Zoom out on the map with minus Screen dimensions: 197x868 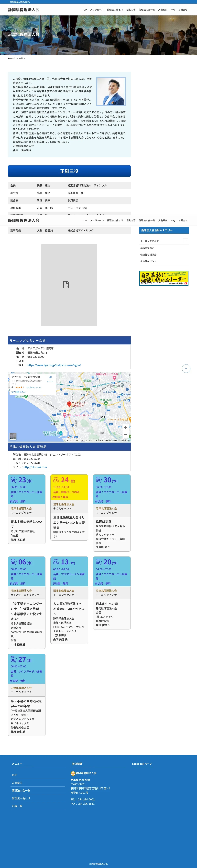pyautogui.click(x=126, y=434)
